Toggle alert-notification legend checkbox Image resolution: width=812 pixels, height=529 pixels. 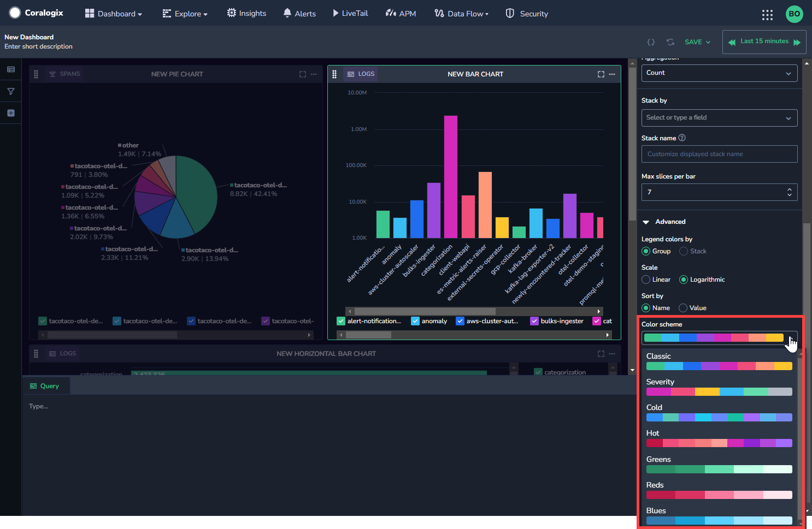pos(341,321)
